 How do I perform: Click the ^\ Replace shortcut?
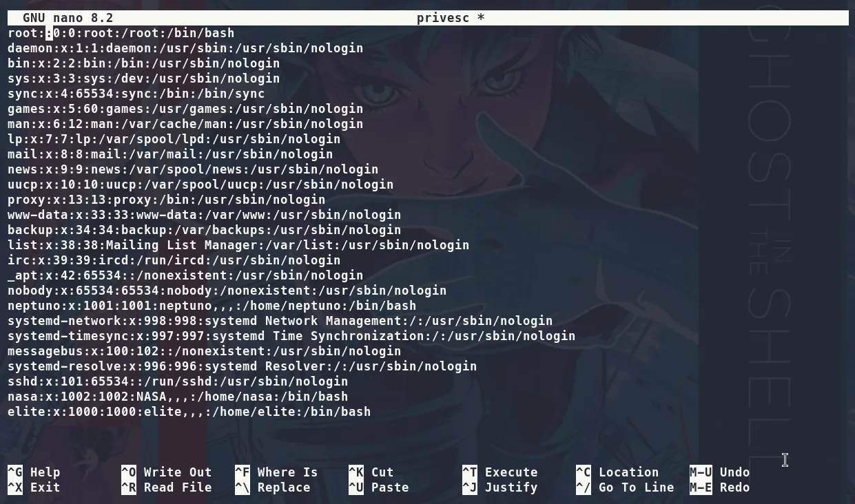tap(272, 487)
